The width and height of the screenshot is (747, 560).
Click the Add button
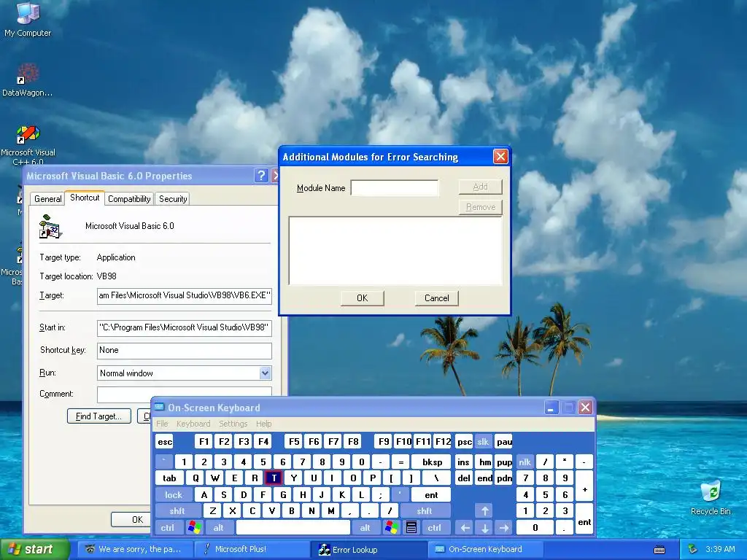pos(480,187)
